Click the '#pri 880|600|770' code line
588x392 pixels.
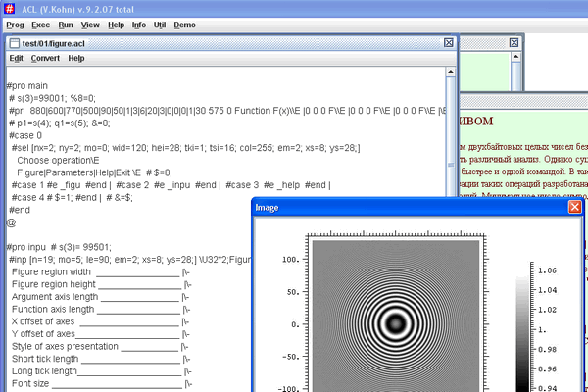tap(227, 111)
